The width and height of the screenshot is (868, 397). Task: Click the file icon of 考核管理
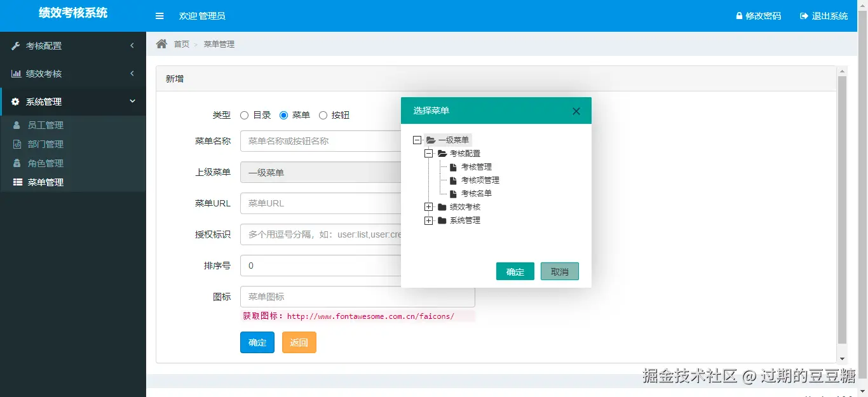[x=453, y=167]
